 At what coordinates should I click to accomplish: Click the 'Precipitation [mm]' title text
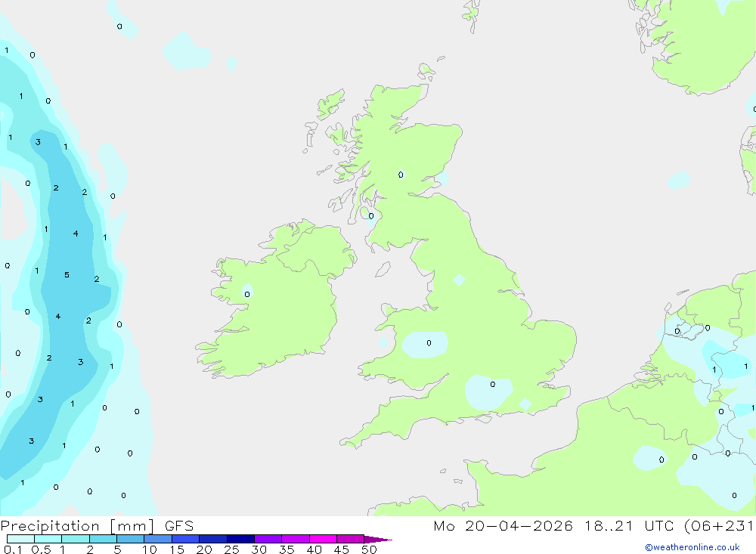tap(77, 526)
